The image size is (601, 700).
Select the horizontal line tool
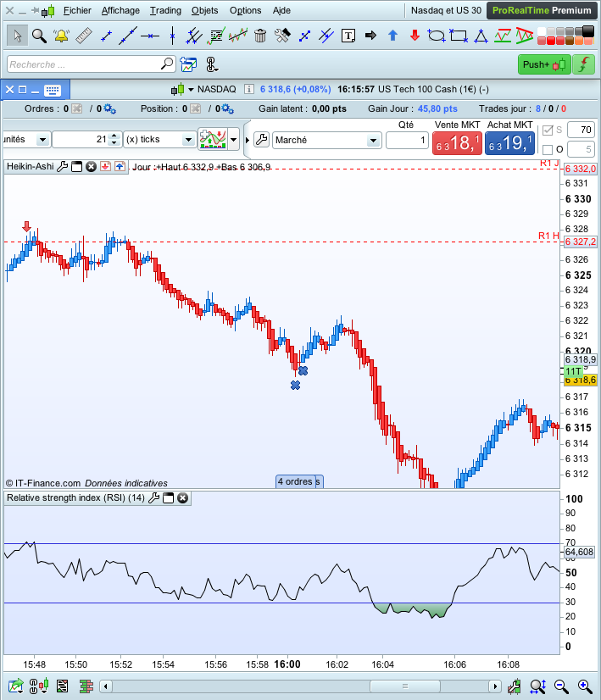[x=150, y=36]
